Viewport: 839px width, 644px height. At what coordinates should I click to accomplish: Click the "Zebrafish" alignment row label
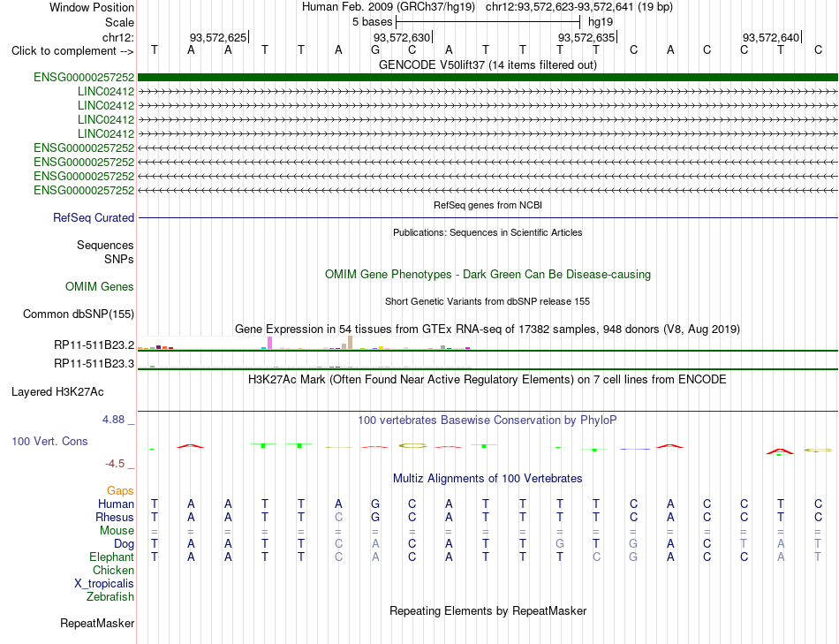110,596
